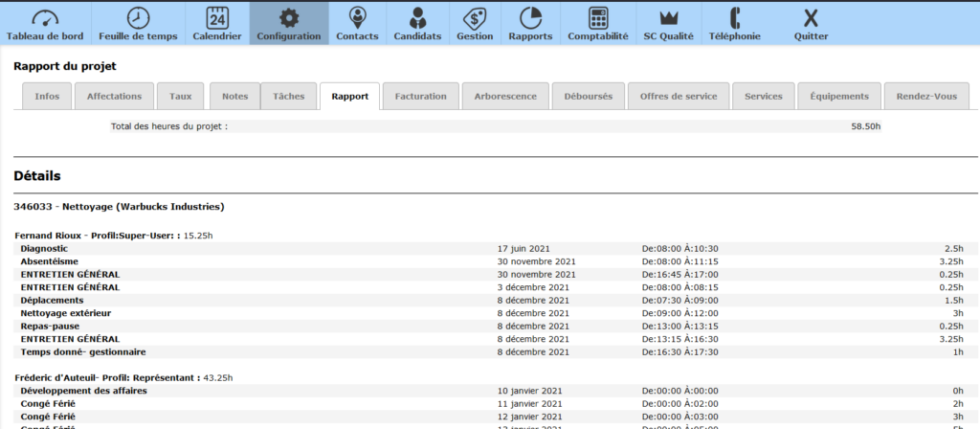This screenshot has height=429, width=980.
Task: Switch to the Rendez-Vous tab
Action: [926, 97]
